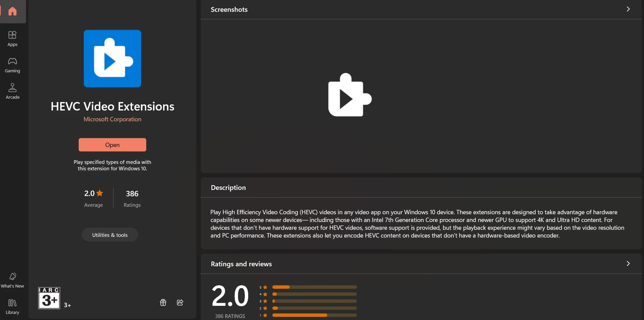Screen dimensions: 644x320
Task: Click the share icon
Action: tap(180, 302)
